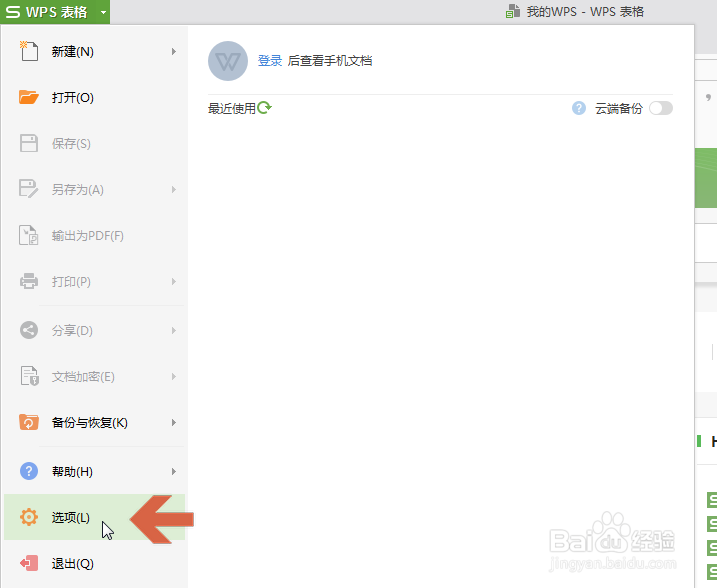
Task: Click the document encryption lock icon
Action: pyautogui.click(x=29, y=376)
